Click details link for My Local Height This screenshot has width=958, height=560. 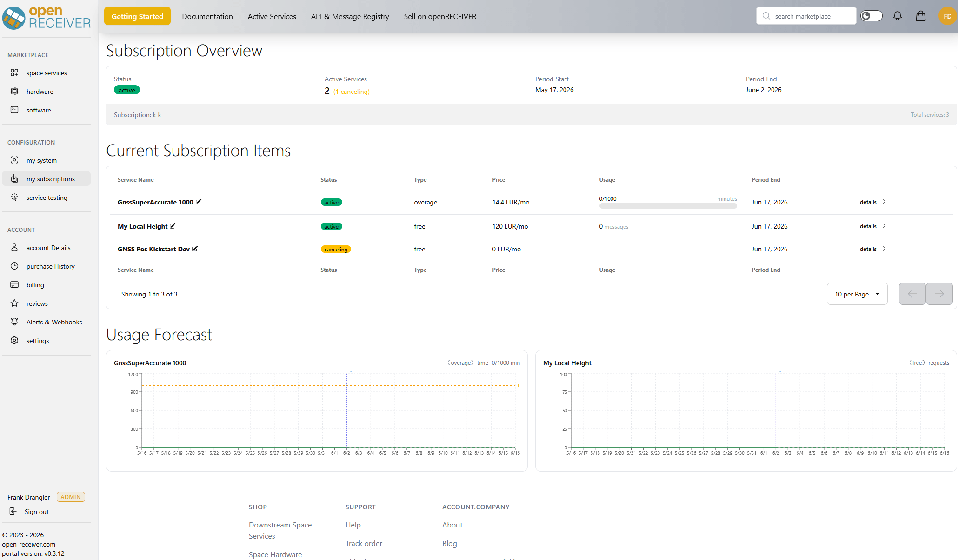coord(868,226)
